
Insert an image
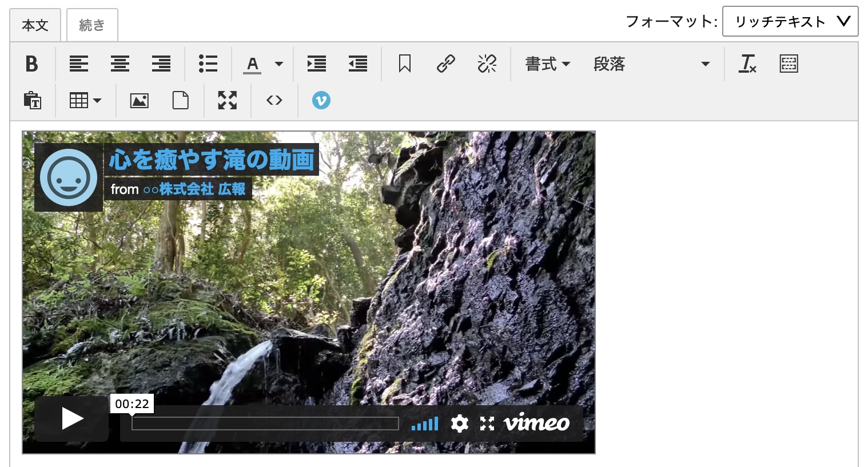(x=140, y=100)
